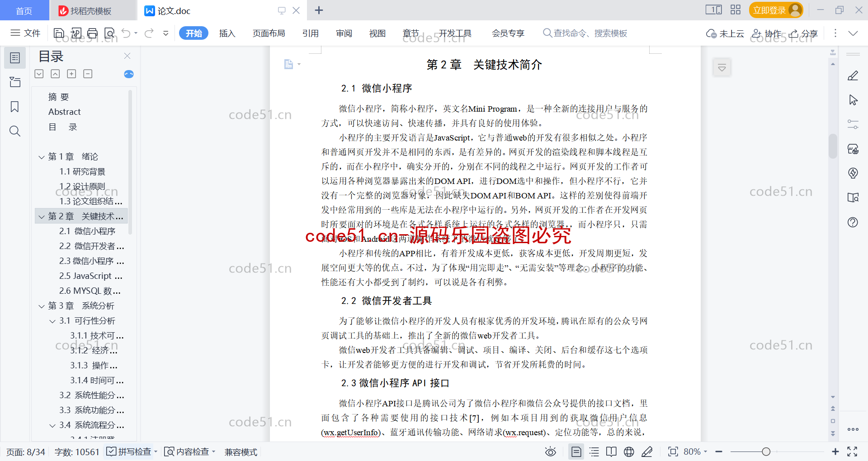The image size is (868, 461).
Task: Click the blue smart outline icon in 目录 panel
Action: point(129,74)
